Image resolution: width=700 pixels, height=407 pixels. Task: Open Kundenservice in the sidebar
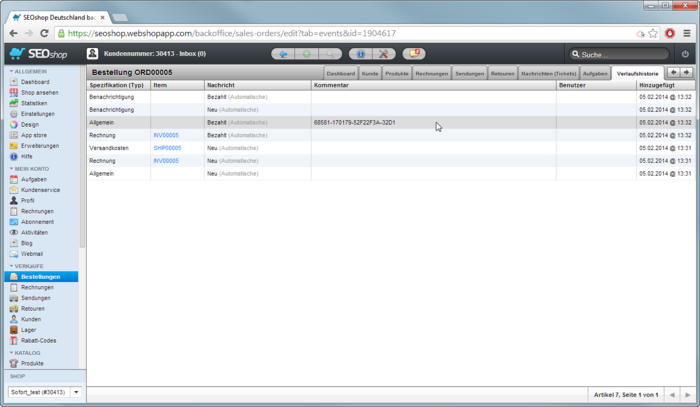(40, 190)
